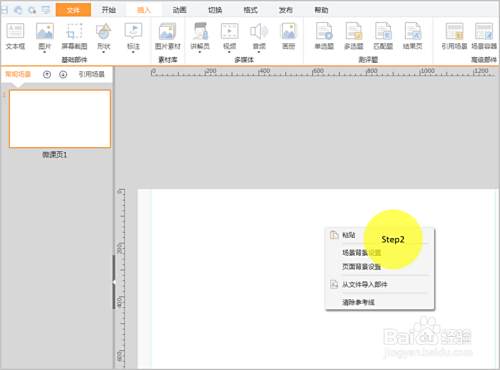Click the preview icon in quick access bar
The image size is (500, 370).
45,10
